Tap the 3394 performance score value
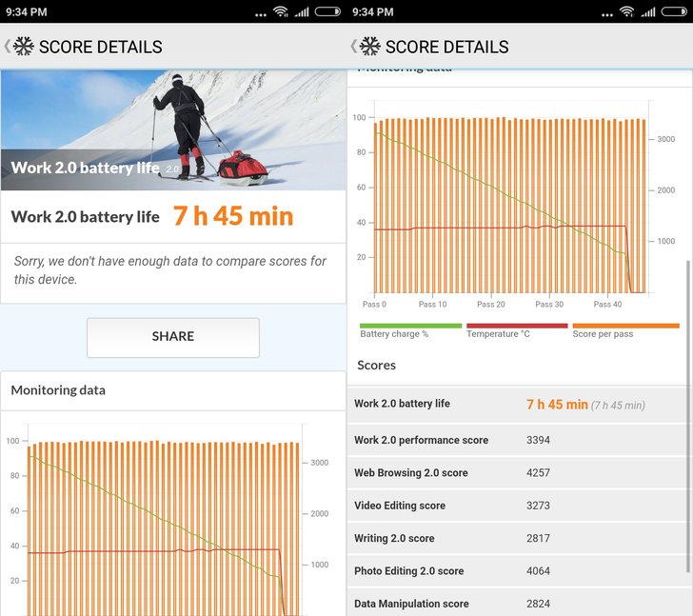Image resolution: width=693 pixels, height=616 pixels. 539,440
